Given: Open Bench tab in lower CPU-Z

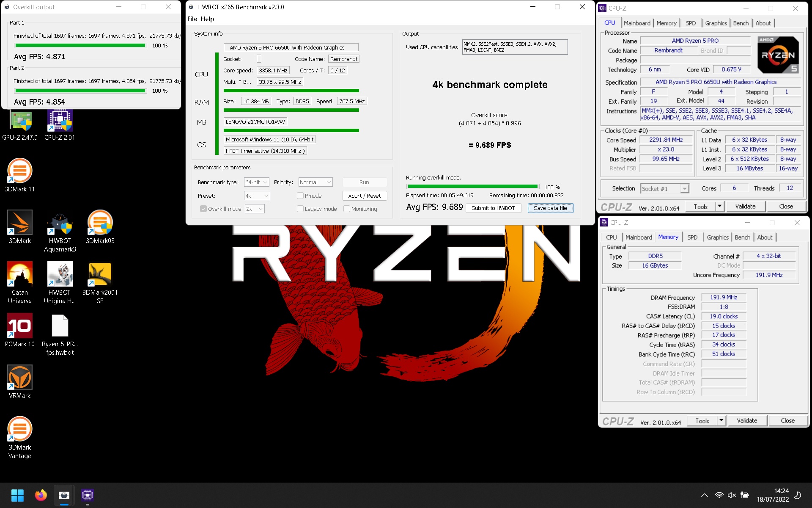Looking at the screenshot, I should (742, 237).
